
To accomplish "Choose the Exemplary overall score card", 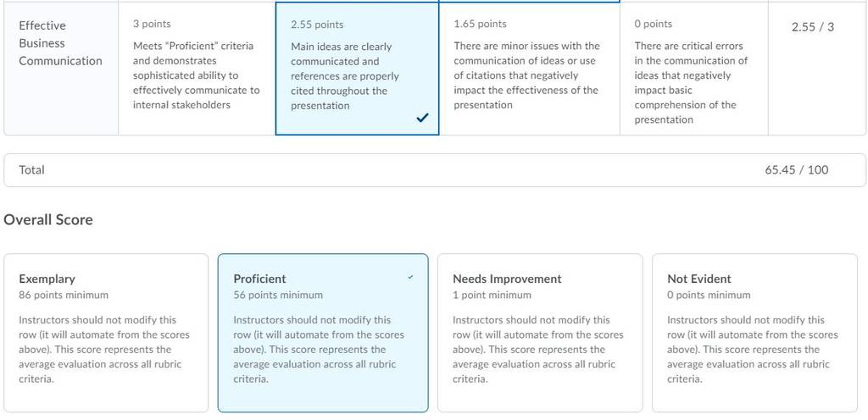I will click(106, 333).
